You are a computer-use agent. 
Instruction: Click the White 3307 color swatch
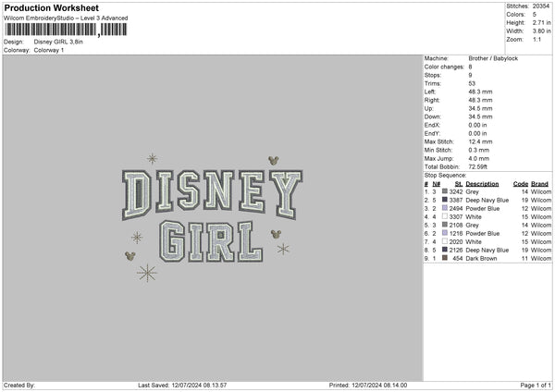(x=446, y=216)
